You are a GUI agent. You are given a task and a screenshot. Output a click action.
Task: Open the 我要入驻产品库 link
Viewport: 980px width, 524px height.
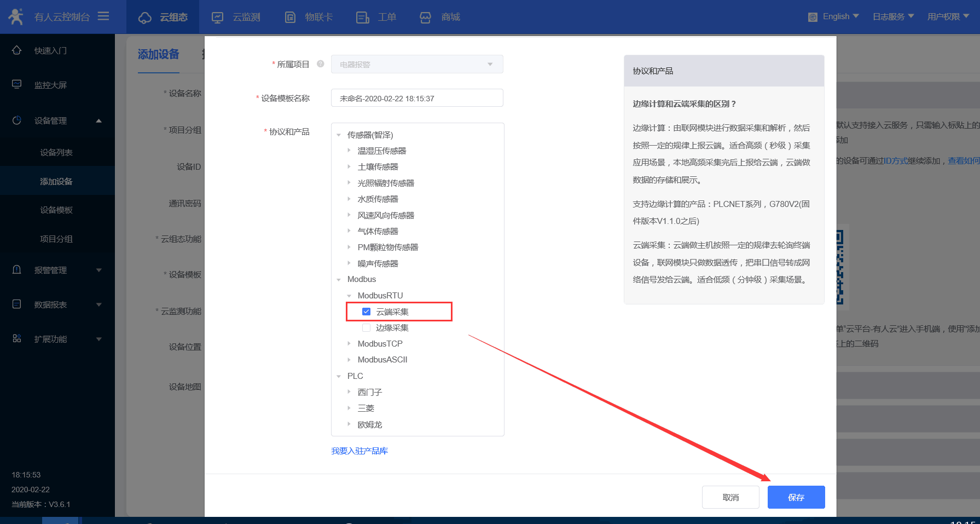coord(359,451)
